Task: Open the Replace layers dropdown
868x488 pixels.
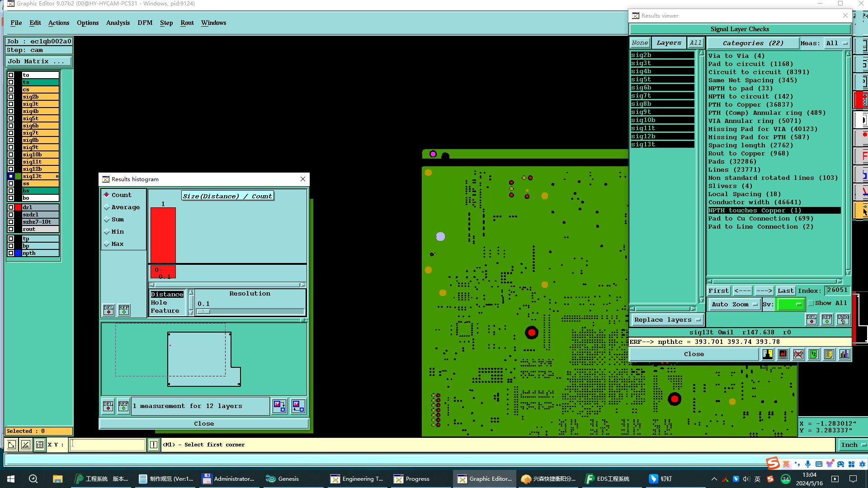Action: pyautogui.click(x=667, y=320)
